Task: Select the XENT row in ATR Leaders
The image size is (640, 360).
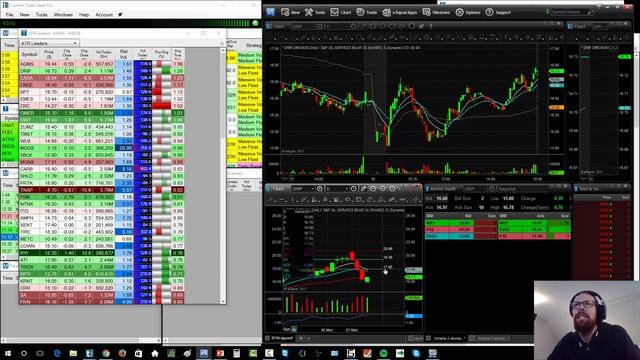Action: click(x=102, y=225)
